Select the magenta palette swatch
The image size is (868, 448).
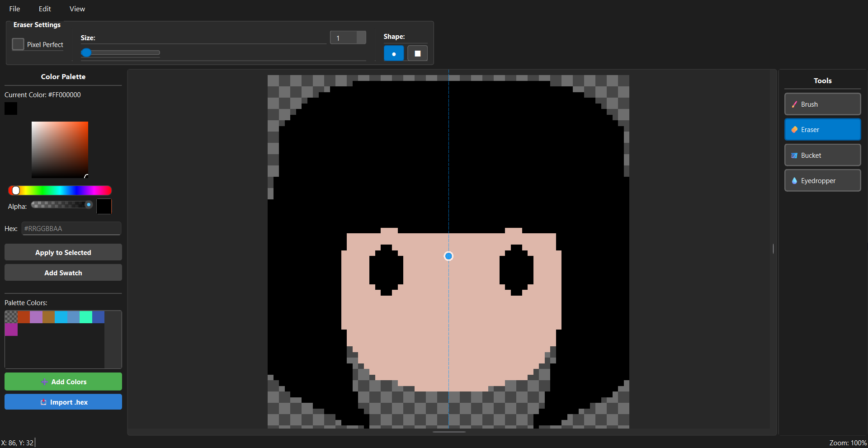tap(11, 330)
